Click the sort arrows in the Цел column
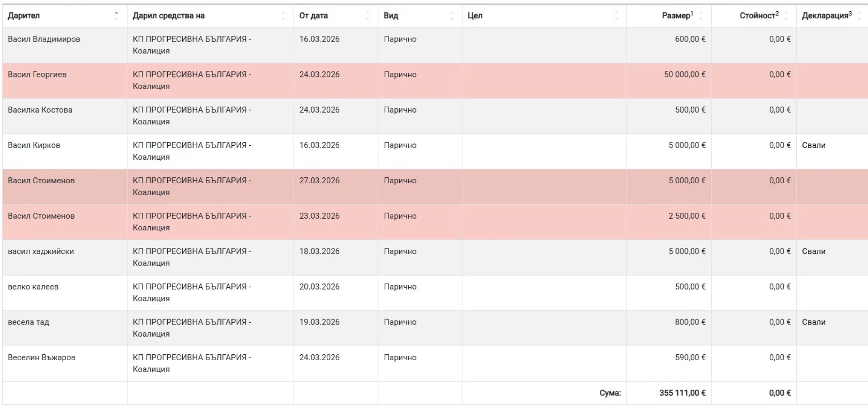 (616, 16)
